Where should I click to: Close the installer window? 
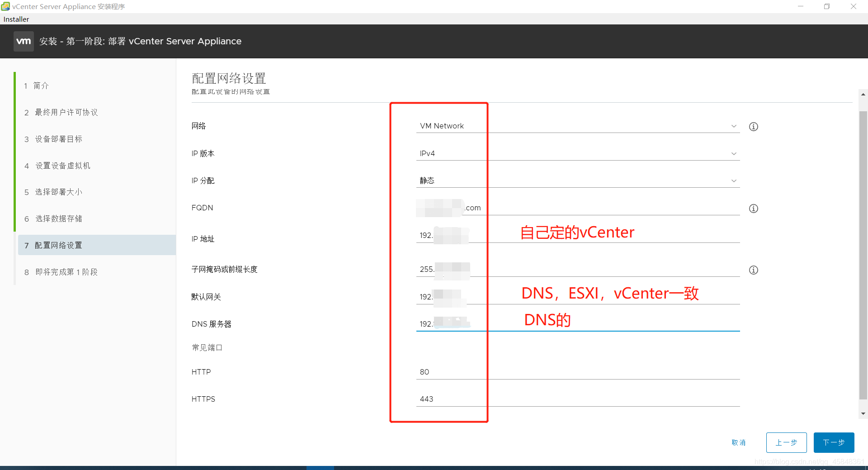tap(854, 6)
